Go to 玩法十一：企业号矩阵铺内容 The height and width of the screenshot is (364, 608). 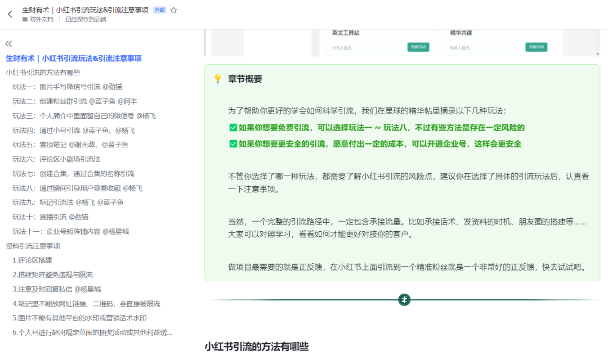pos(70,231)
